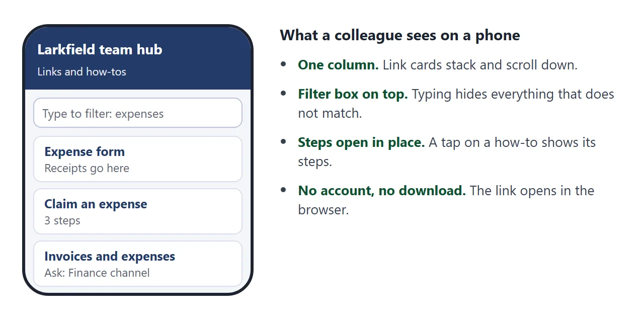Click the 'Steps open in place.' label
Screen dimensions: 644x322
point(361,142)
